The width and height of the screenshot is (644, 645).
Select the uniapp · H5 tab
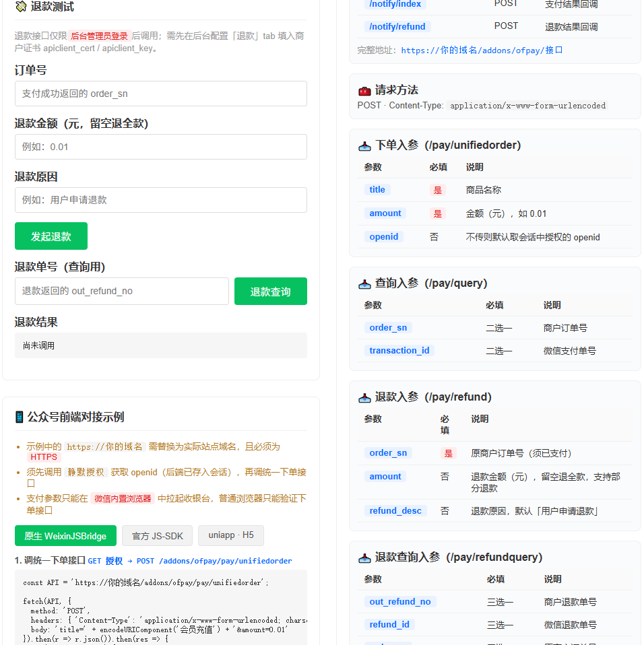click(231, 535)
